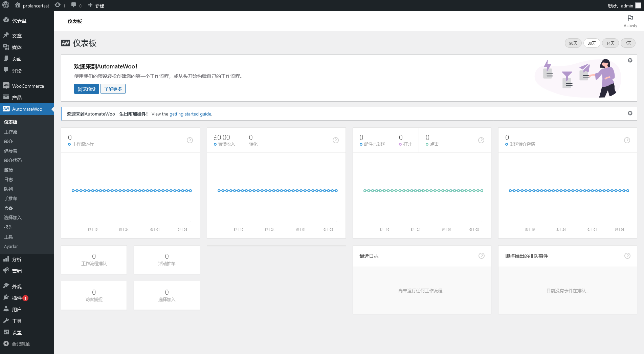Select the 14天 date range

point(610,43)
